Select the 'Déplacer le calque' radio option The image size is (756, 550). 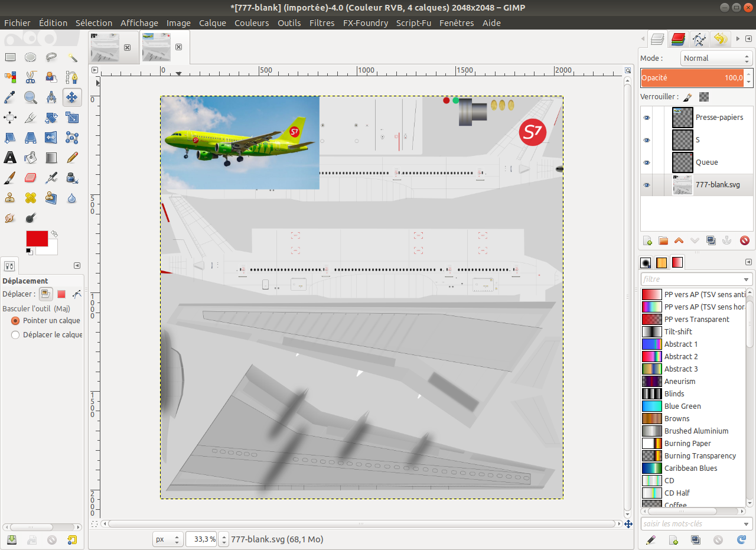[16, 335]
